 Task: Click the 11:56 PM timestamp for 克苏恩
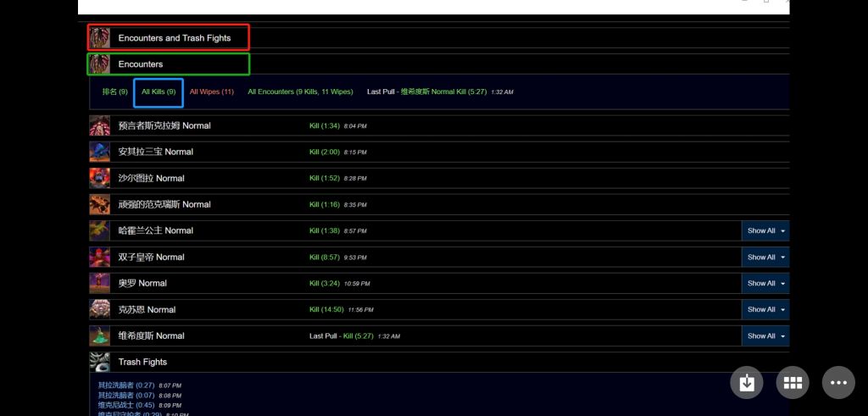[x=361, y=310]
